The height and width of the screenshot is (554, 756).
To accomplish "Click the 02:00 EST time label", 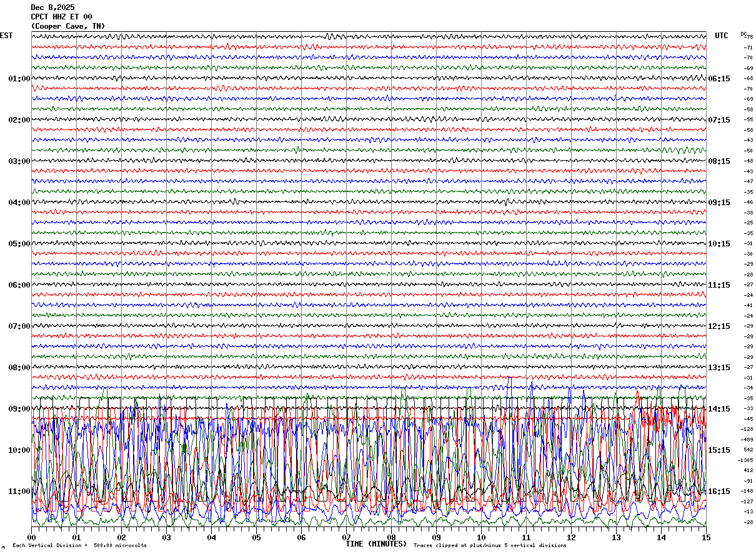I will pos(19,120).
